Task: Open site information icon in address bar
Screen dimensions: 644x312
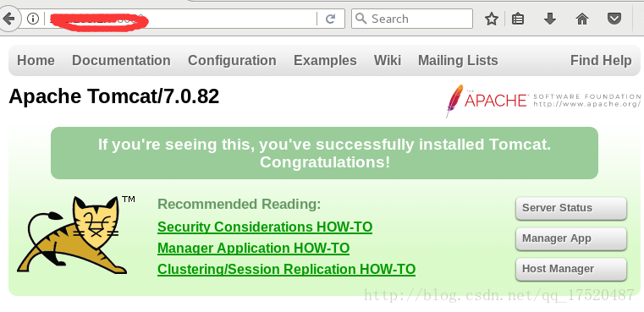Action: [32, 19]
